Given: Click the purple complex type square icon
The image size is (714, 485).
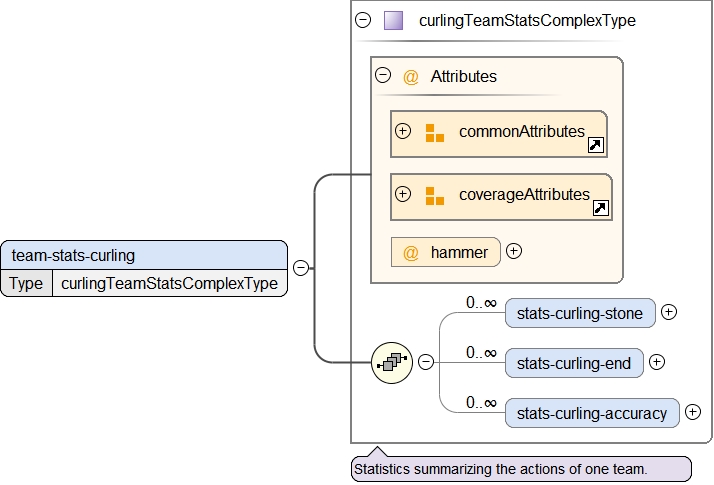Looking at the screenshot, I should (393, 20).
